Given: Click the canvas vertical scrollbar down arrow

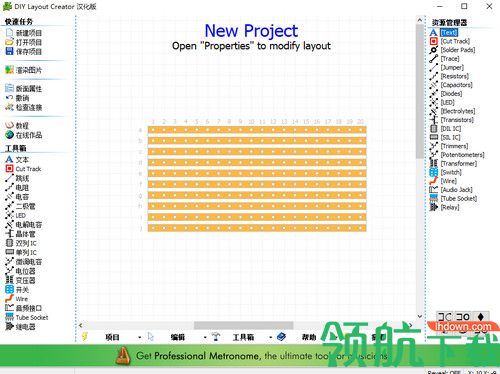Looking at the screenshot, I should click(420, 316).
